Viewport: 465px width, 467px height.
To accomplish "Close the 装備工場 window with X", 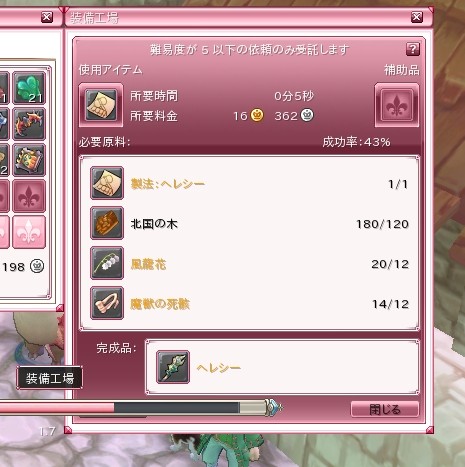I will (417, 17).
